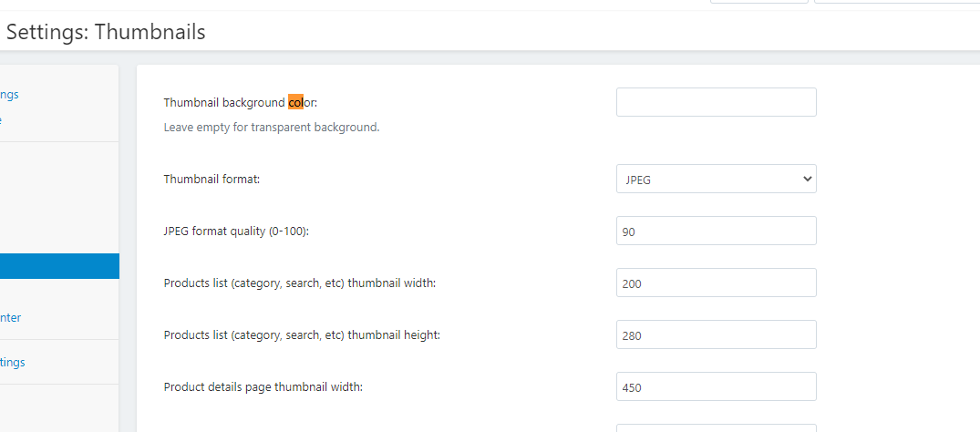Select the highlighted active sidebar menu item

[59, 266]
